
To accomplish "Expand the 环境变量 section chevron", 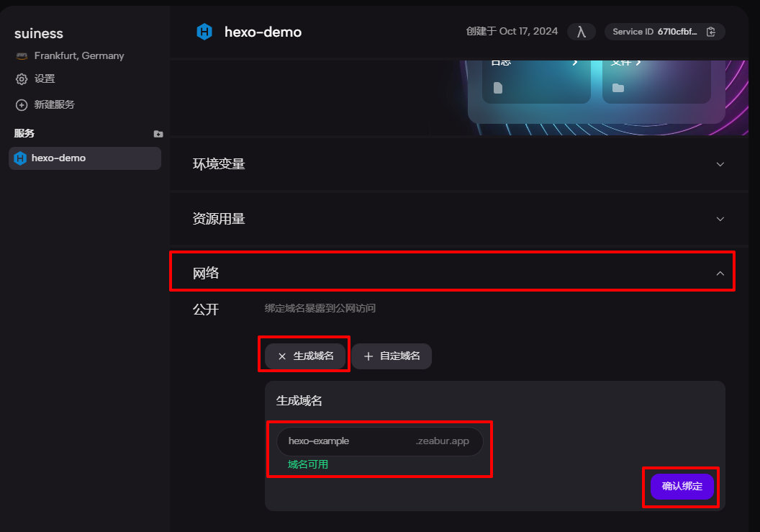I will click(x=720, y=164).
